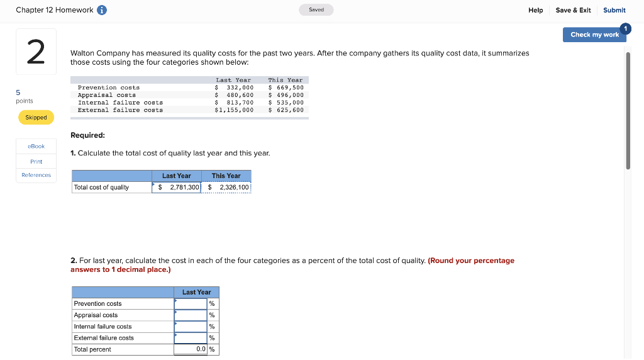
Task: Click the Check my work button
Action: (594, 35)
